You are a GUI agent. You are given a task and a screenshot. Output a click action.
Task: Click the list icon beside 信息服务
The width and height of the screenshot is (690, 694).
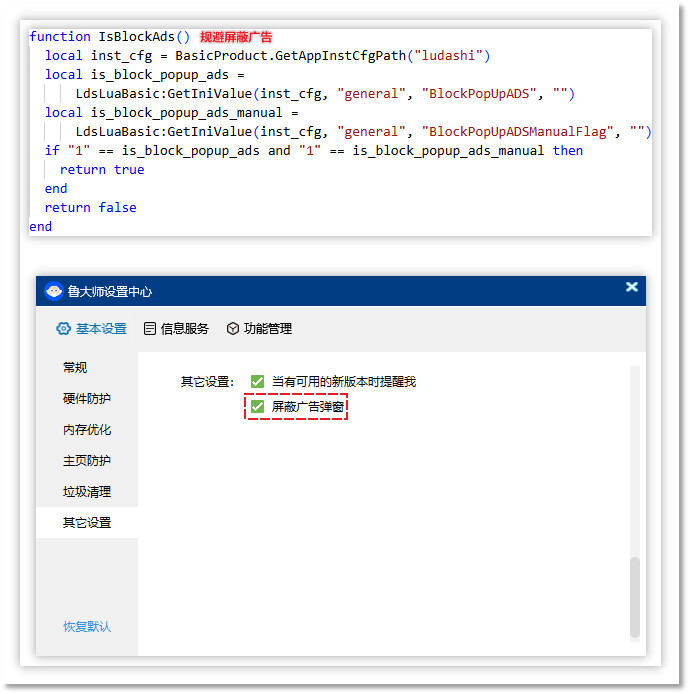(150, 329)
